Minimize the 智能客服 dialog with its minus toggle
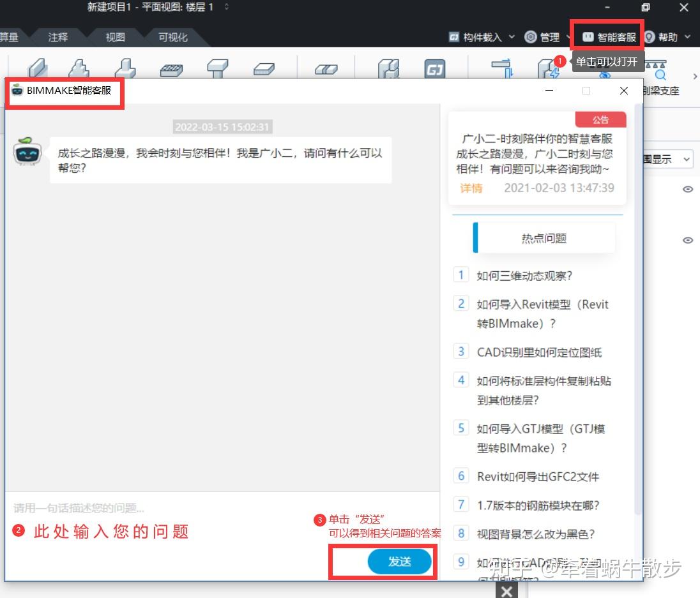The width and height of the screenshot is (700, 598). coord(549,91)
